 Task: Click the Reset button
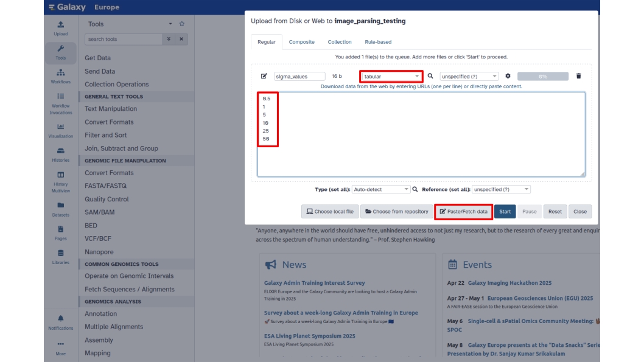555,211
